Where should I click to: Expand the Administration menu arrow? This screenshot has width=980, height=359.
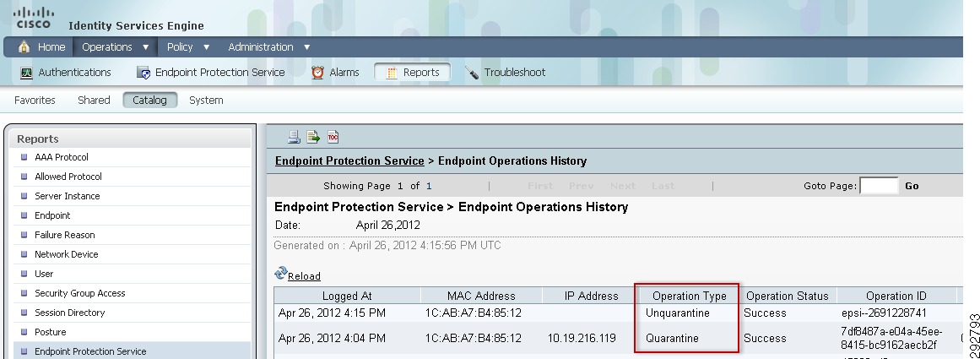tap(307, 47)
